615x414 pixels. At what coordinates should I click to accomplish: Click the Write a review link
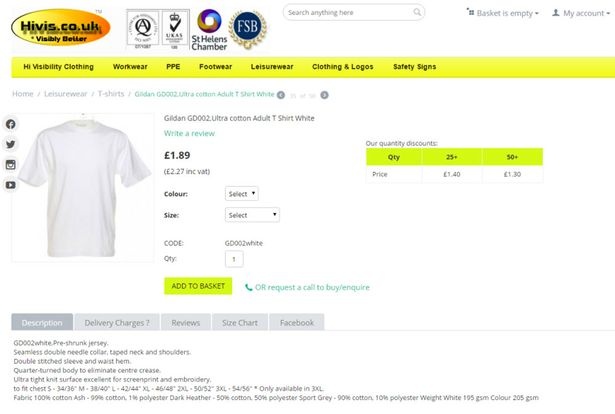click(189, 133)
